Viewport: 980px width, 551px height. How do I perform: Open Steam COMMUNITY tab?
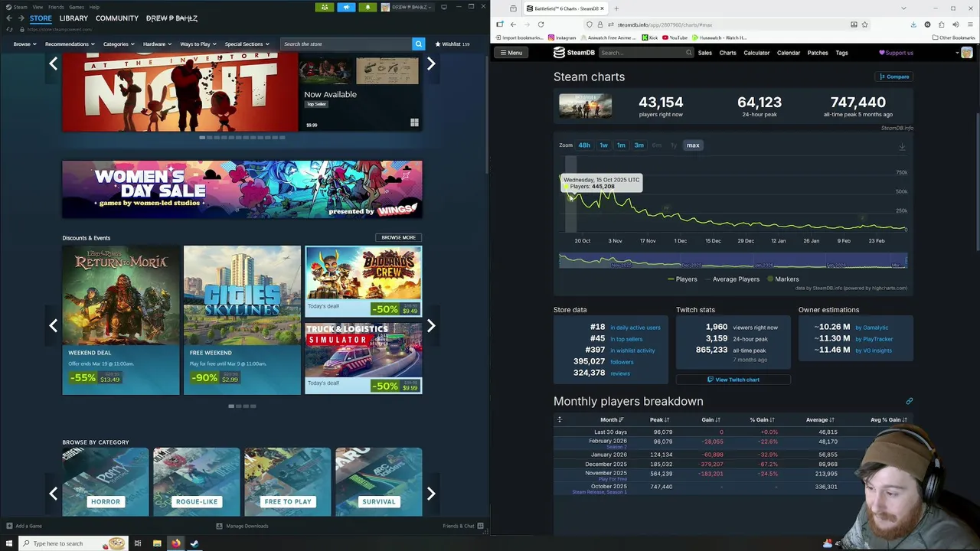tap(117, 18)
